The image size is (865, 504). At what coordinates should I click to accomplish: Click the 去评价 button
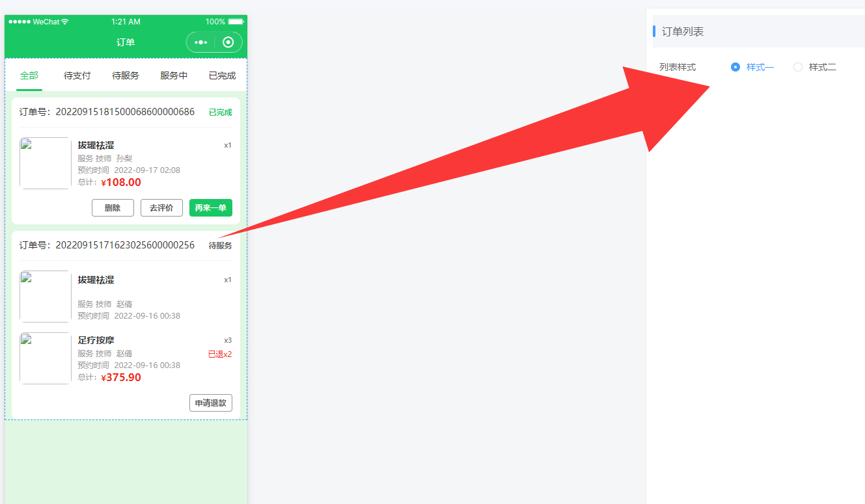[x=161, y=207]
